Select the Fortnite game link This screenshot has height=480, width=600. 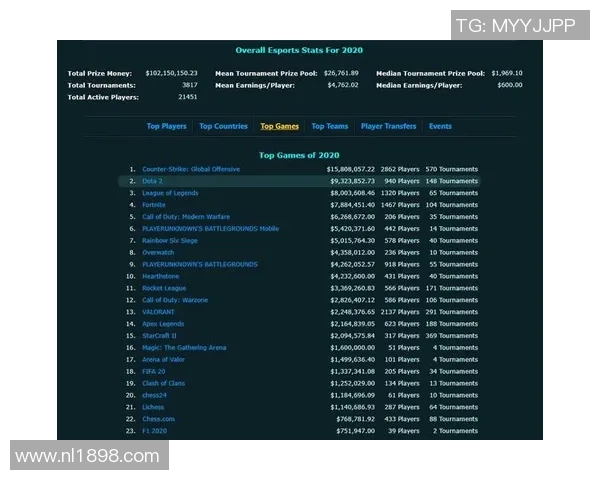pyautogui.click(x=154, y=205)
